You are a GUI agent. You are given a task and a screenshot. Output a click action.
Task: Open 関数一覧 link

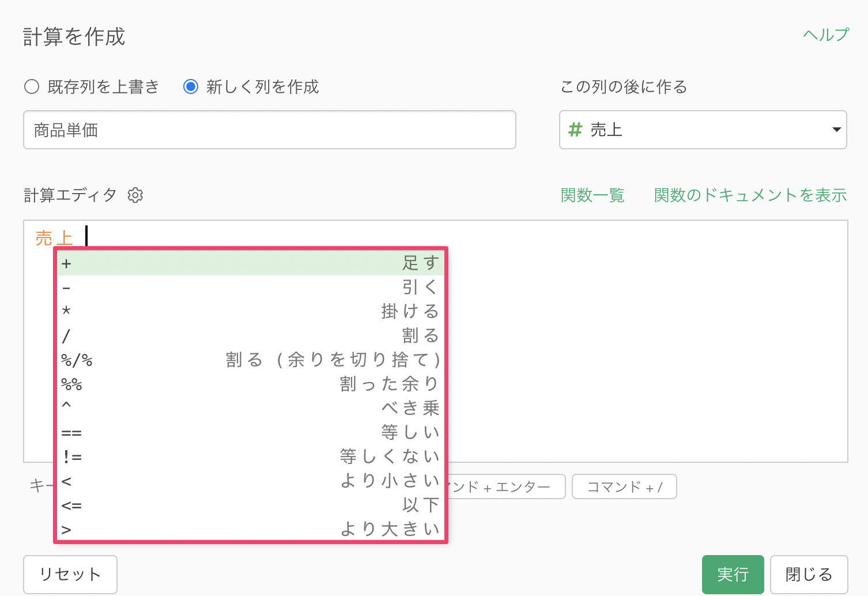[592, 195]
